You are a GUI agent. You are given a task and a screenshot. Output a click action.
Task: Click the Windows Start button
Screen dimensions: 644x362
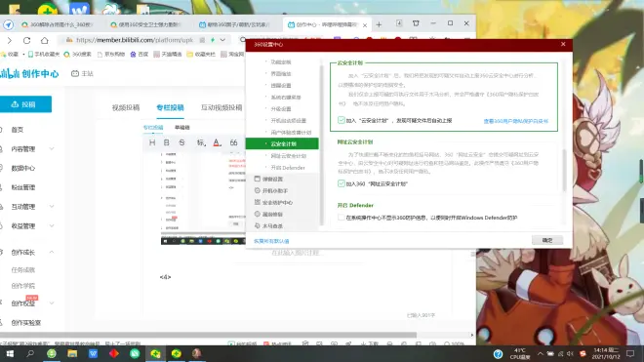click(x=10, y=354)
